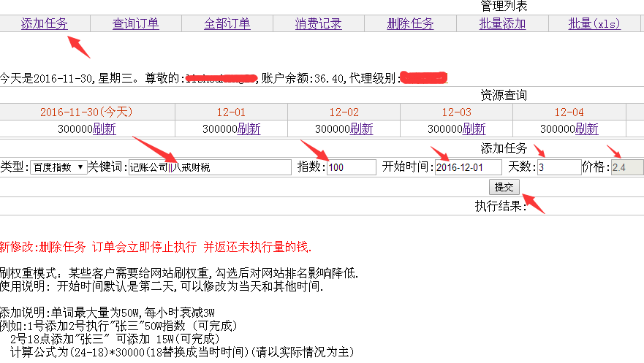Open 全部订单 list
The height and width of the screenshot is (363, 644).
pos(227,24)
